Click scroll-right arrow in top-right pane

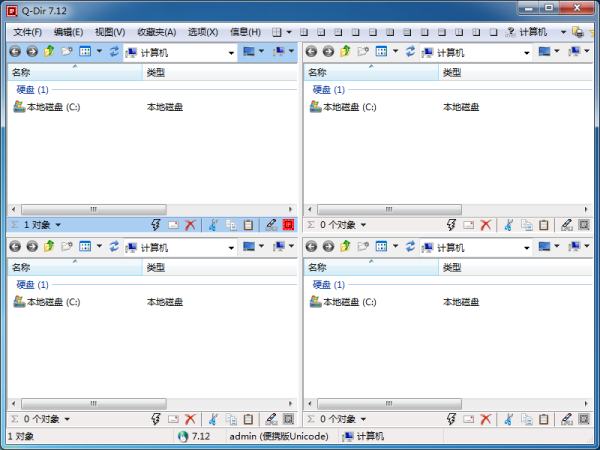click(x=586, y=209)
